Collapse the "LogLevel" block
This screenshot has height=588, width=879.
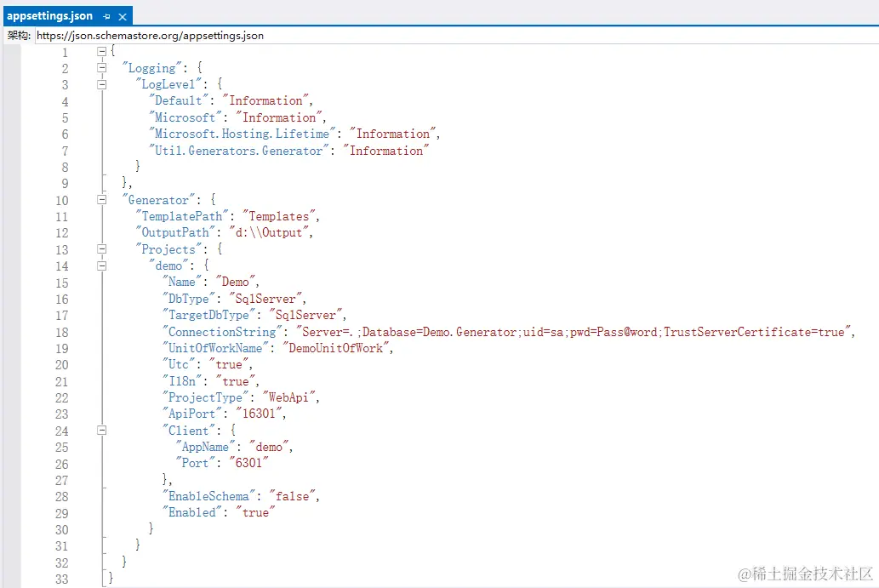tap(101, 84)
